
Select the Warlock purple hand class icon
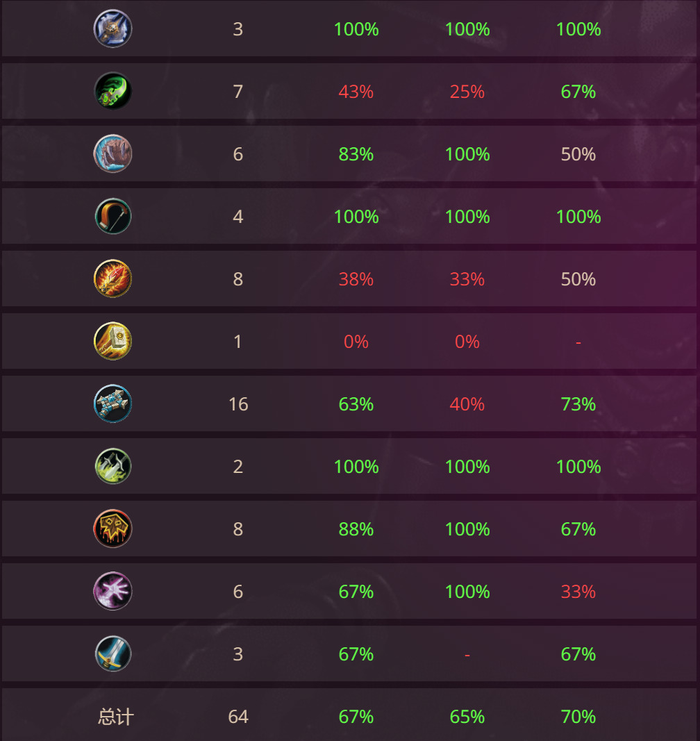112,591
